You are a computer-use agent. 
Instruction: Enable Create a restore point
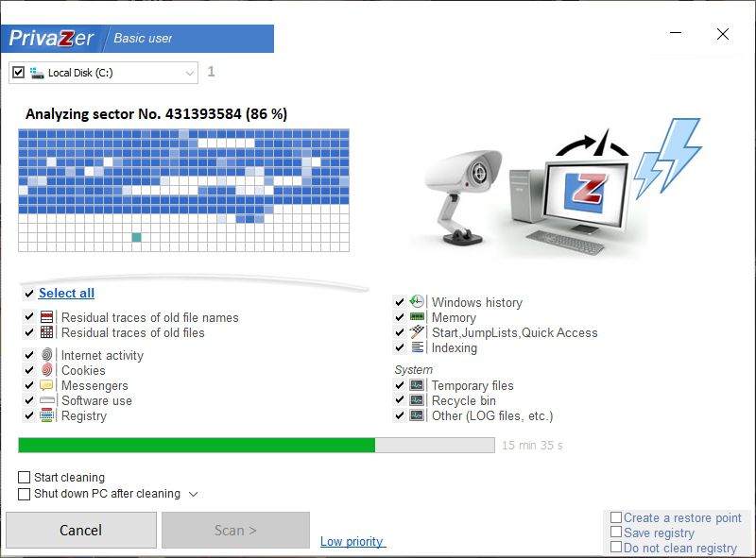point(616,517)
